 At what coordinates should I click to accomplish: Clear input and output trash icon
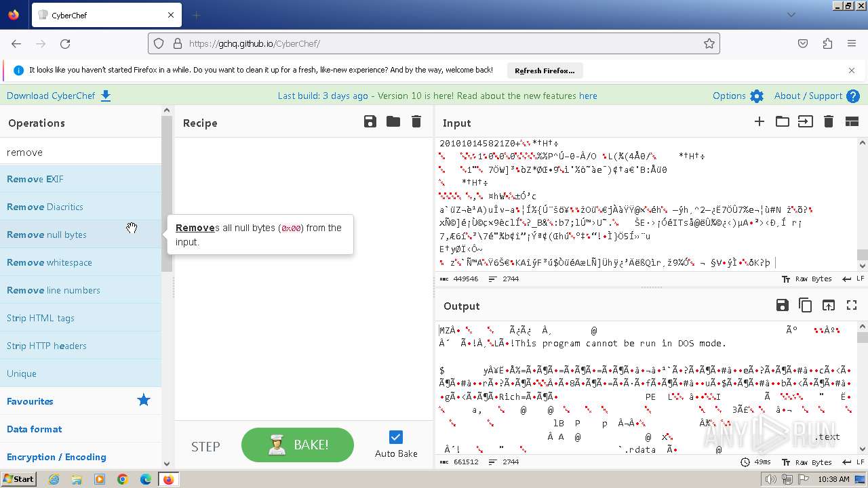tap(829, 122)
